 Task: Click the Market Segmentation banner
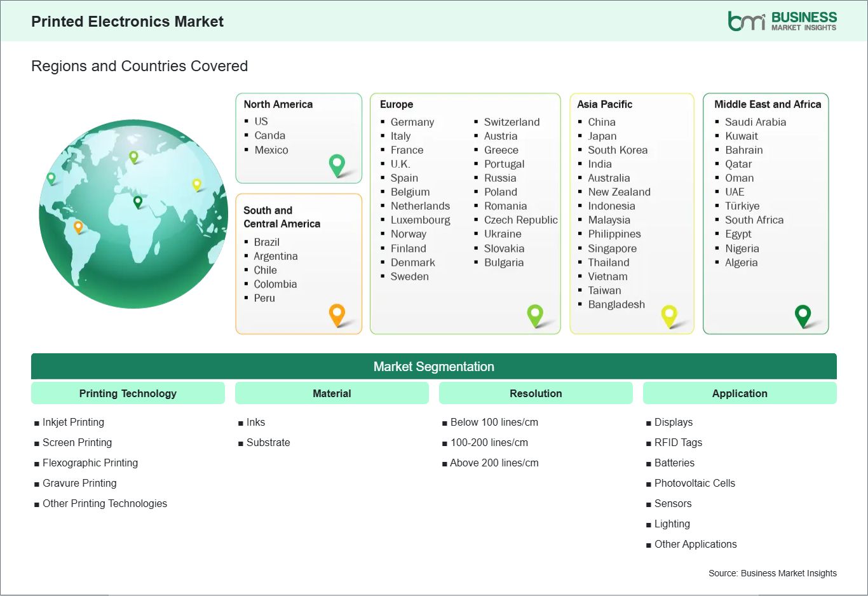(x=434, y=367)
